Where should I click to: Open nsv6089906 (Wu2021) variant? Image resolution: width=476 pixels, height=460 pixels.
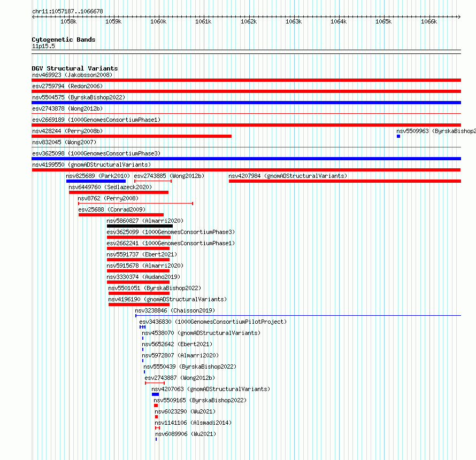pyautogui.click(x=186, y=434)
